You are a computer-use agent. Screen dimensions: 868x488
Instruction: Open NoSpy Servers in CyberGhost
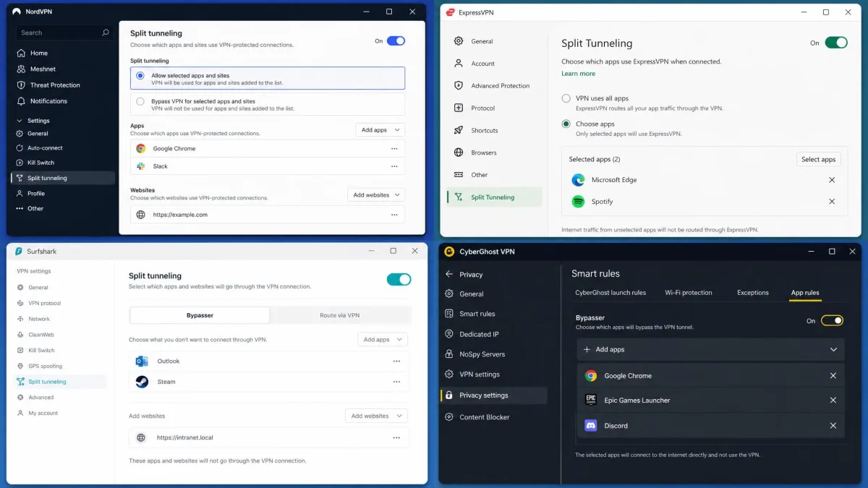click(482, 354)
